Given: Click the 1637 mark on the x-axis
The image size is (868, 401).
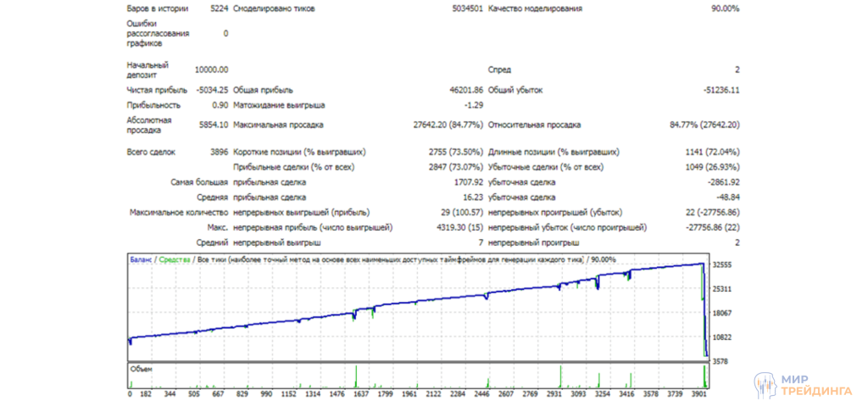Looking at the screenshot, I should click(361, 394).
